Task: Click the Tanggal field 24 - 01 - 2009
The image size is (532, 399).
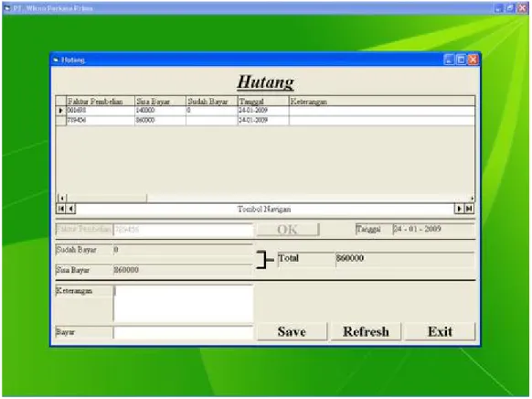Action: (x=433, y=229)
